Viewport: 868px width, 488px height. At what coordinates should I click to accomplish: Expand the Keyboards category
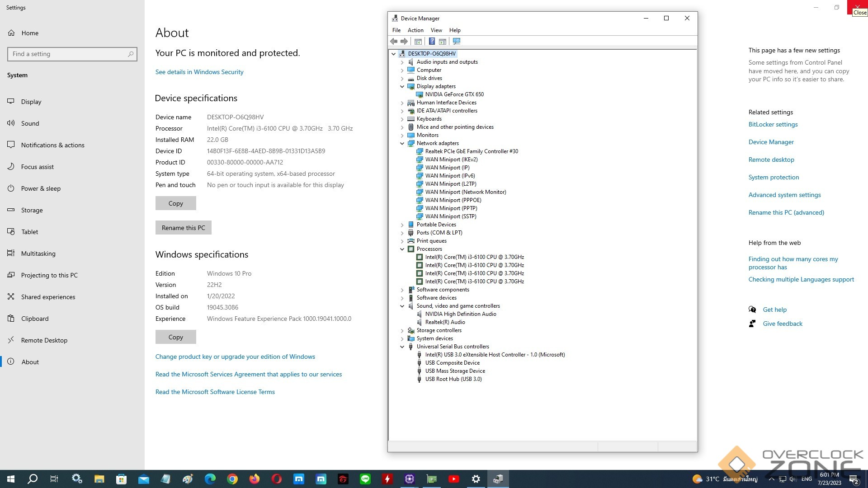click(x=402, y=119)
